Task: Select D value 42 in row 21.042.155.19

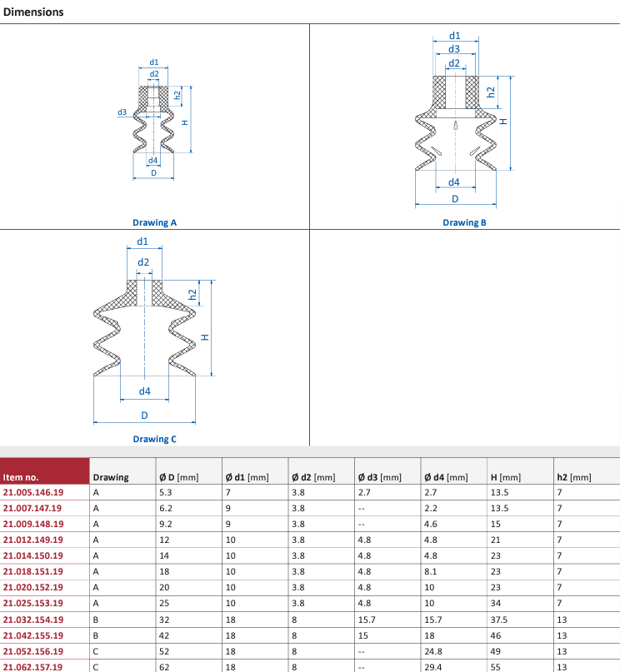Action: click(164, 635)
